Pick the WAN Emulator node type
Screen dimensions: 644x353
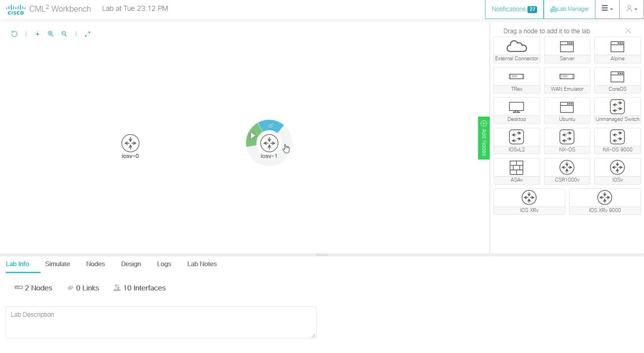(x=567, y=80)
